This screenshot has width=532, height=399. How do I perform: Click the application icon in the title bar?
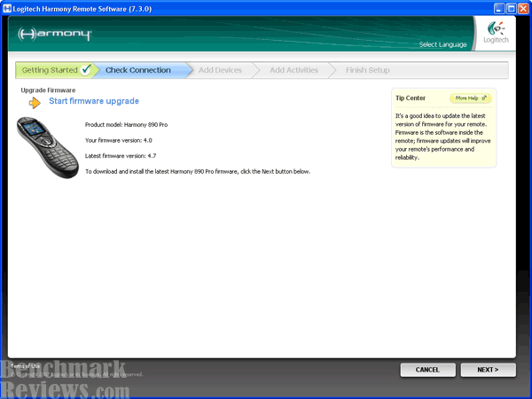tap(7, 7)
